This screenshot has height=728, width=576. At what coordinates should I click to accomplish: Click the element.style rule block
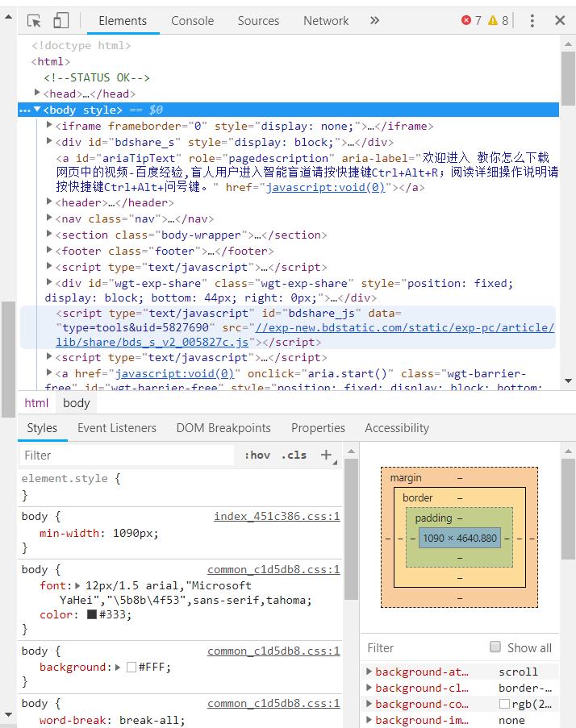(x=180, y=487)
